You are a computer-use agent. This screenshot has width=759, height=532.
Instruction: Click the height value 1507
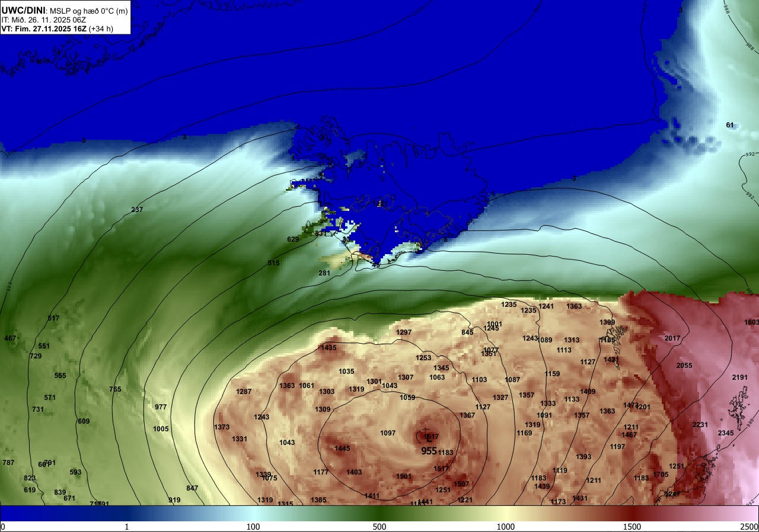click(x=461, y=484)
